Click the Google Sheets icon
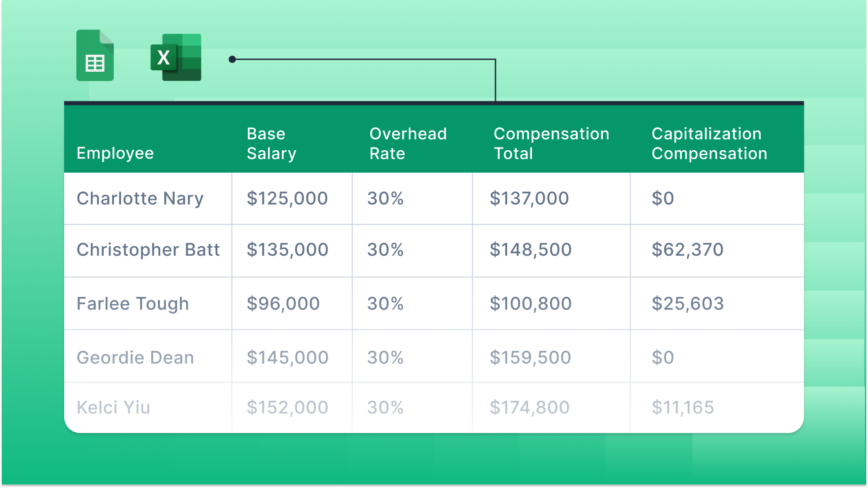This screenshot has height=488, width=868. coord(95,56)
